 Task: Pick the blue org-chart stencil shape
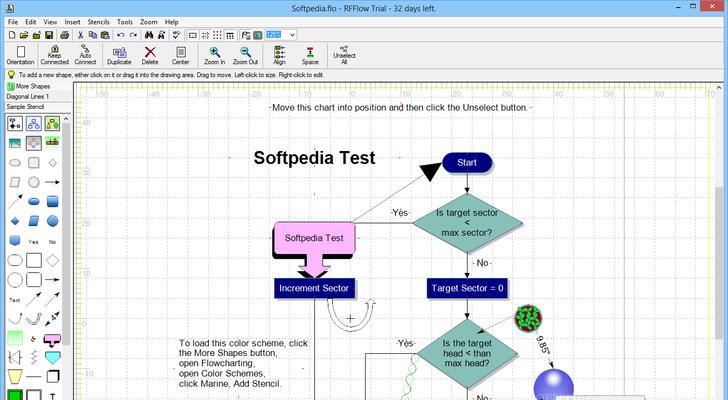(33, 123)
